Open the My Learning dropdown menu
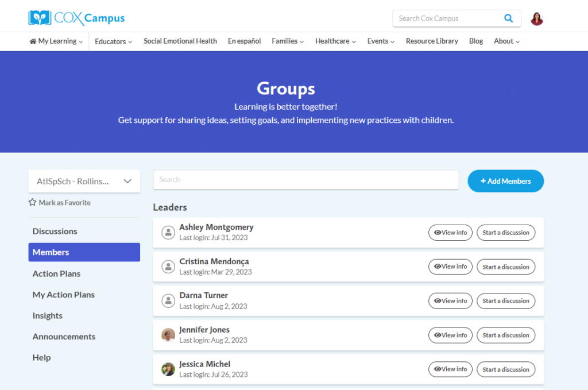 click(56, 41)
